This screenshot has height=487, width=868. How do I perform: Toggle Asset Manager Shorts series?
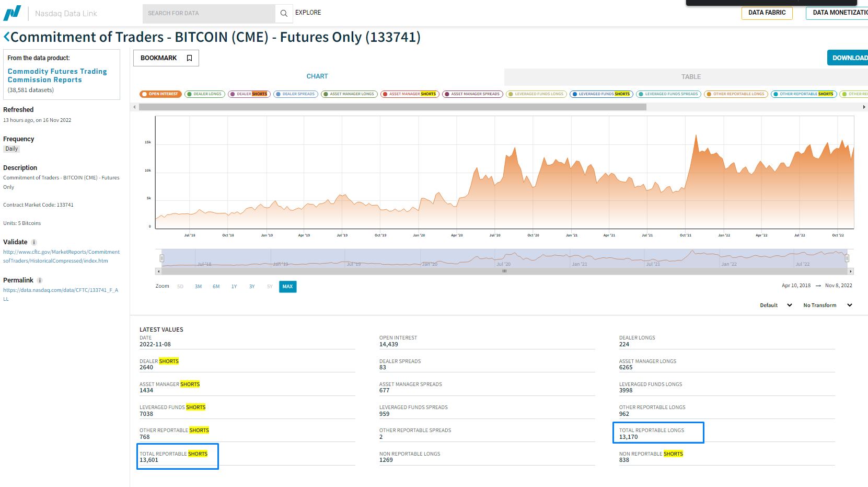[410, 94]
